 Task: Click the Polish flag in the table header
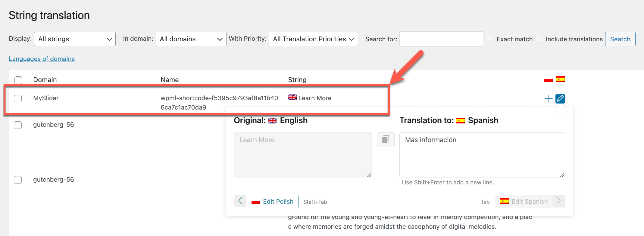coord(548,79)
